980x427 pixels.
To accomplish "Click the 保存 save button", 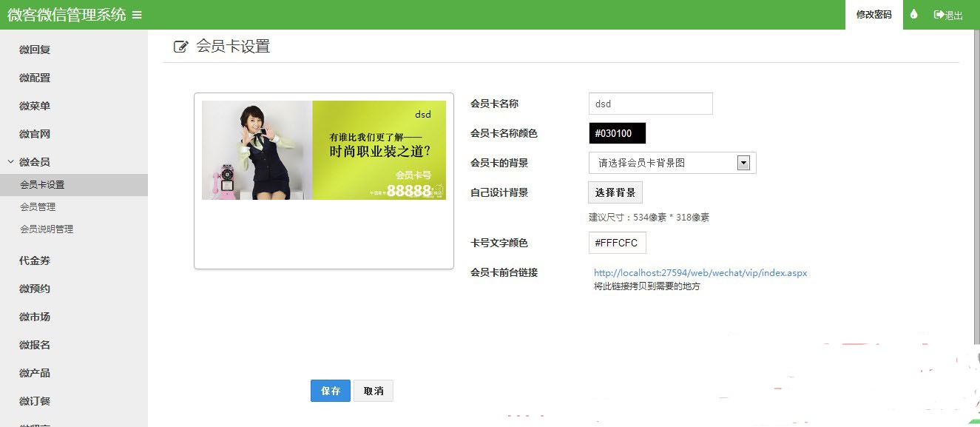I will [x=330, y=391].
